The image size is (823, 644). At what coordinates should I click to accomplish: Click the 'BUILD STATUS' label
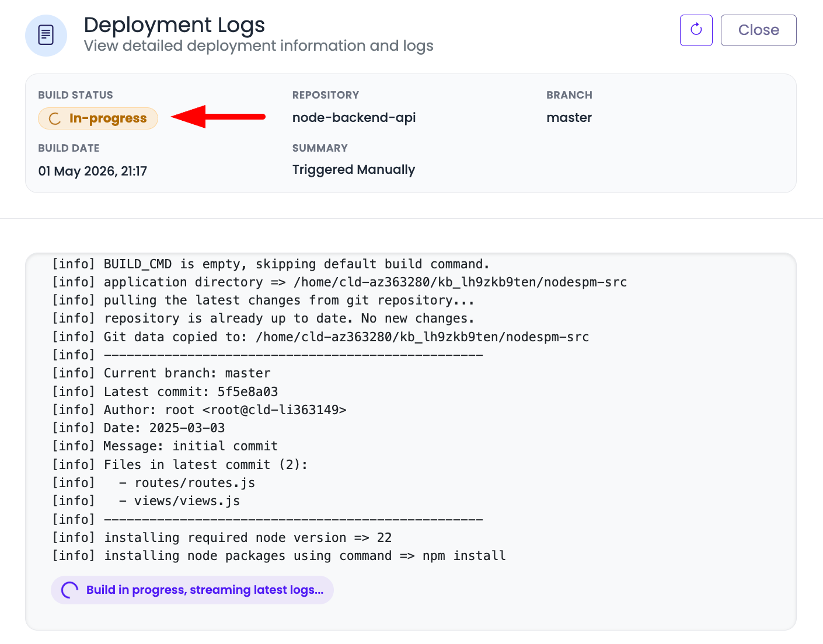[76, 95]
